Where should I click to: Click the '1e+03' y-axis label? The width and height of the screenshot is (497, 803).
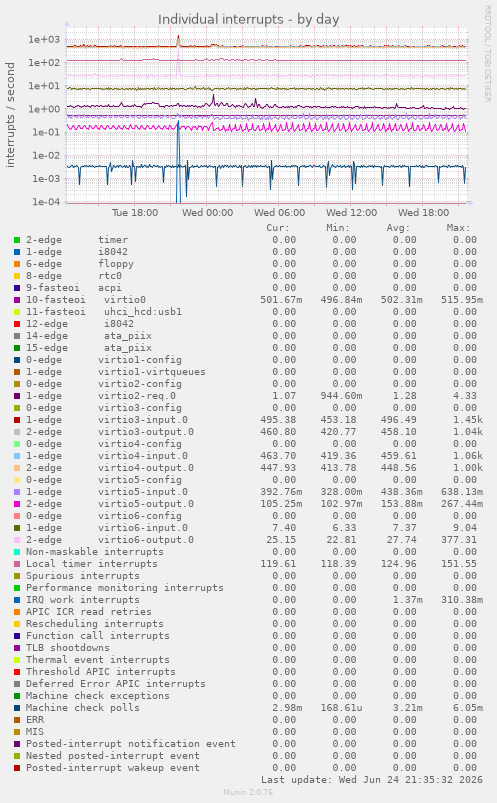pos(44,39)
